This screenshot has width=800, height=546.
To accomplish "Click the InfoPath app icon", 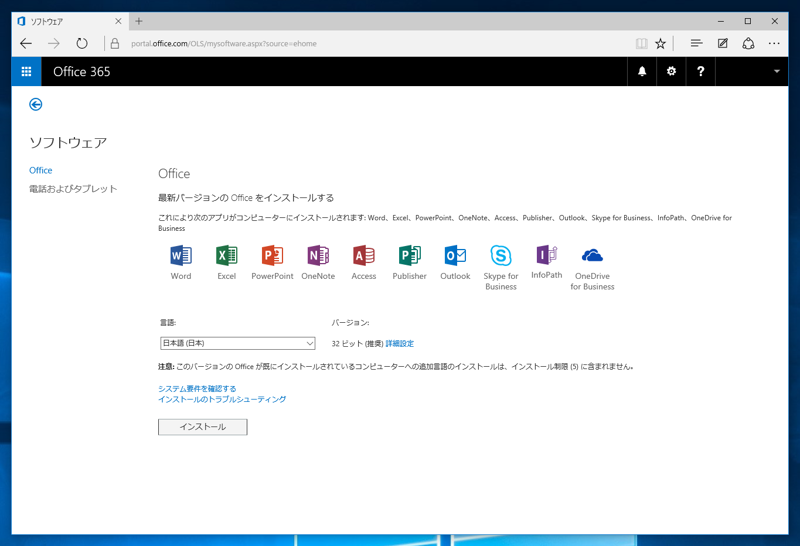I will tap(546, 255).
